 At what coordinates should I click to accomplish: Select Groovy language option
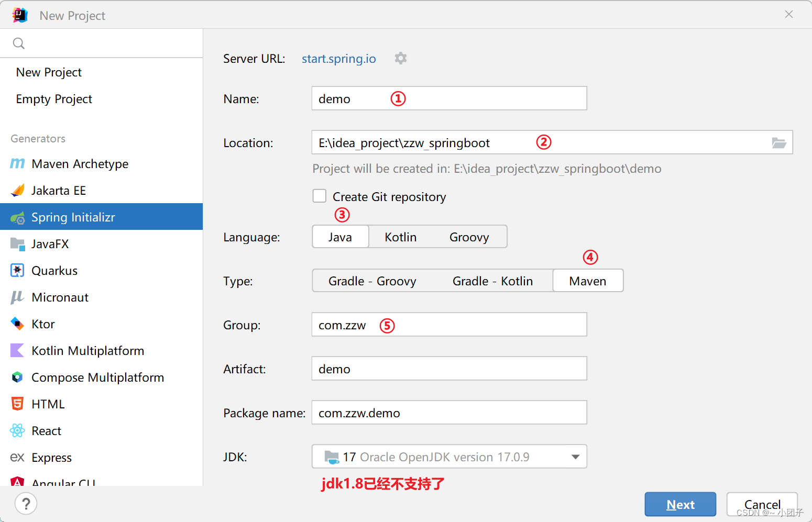click(x=469, y=237)
